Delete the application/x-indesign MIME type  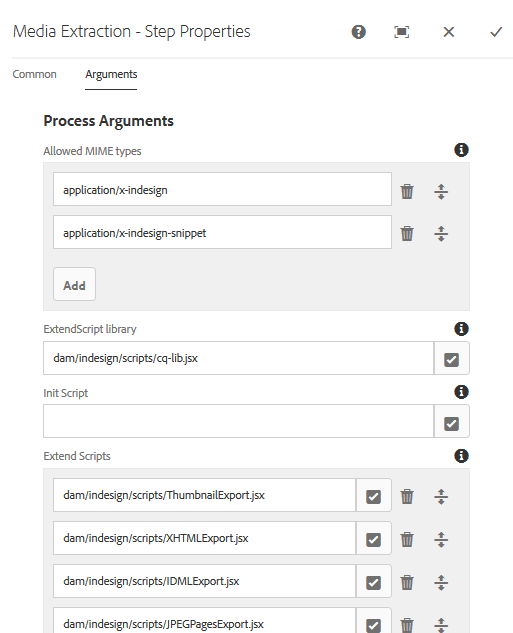407,191
